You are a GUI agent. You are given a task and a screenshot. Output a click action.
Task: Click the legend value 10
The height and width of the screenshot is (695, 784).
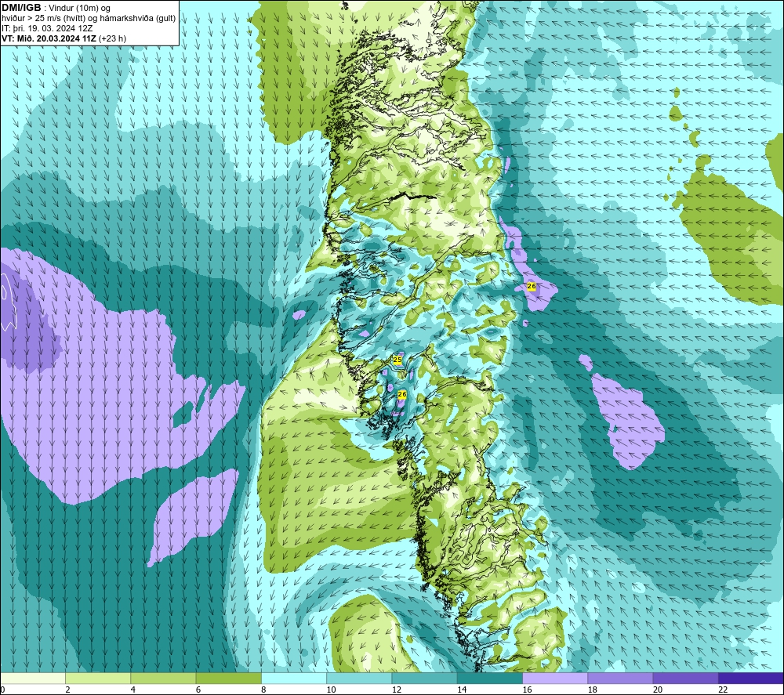pyautogui.click(x=331, y=690)
